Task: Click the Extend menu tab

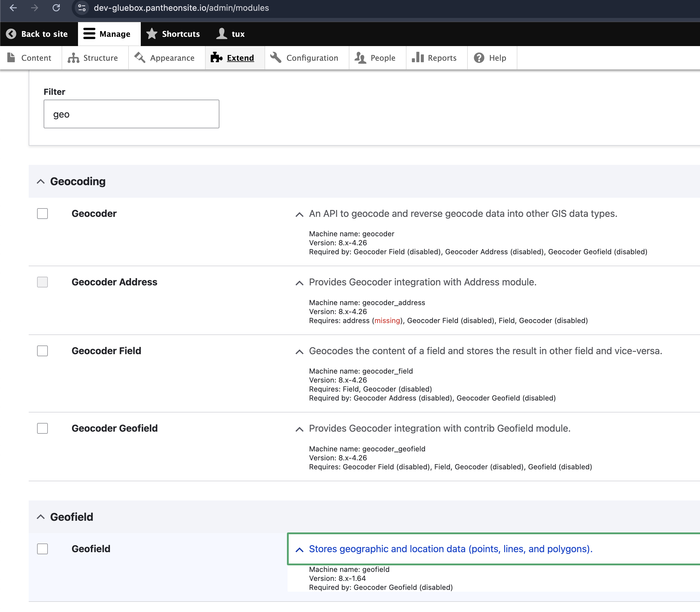Action: click(x=241, y=58)
